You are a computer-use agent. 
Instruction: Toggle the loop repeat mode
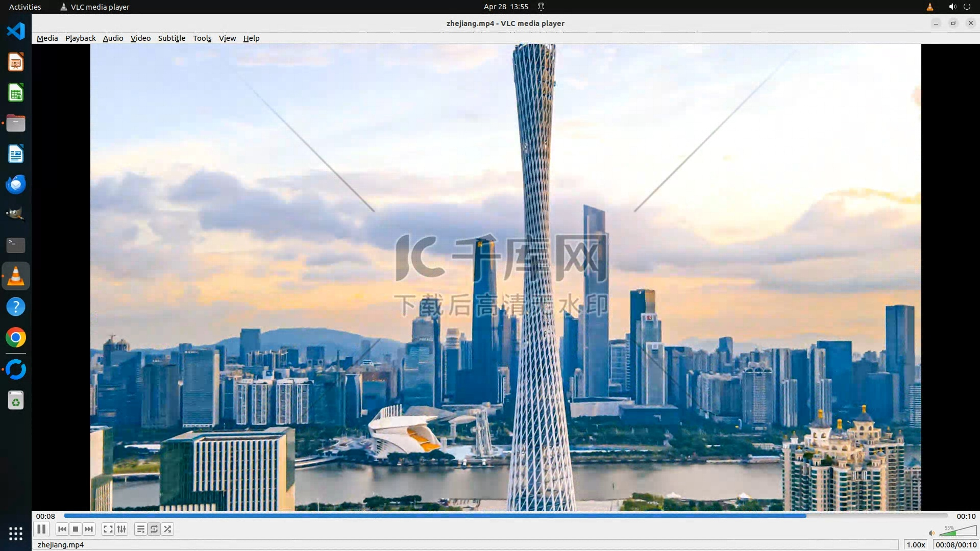(154, 529)
